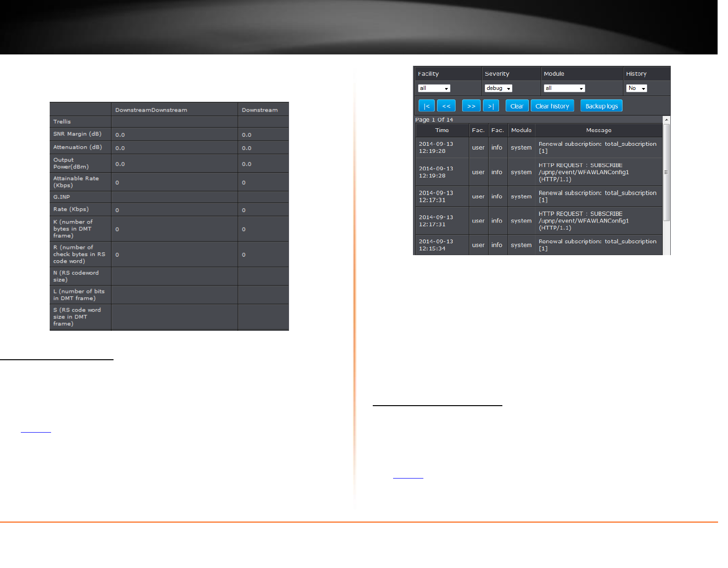Click the Clear history button
Viewport: 728px width, 568px height.
[x=552, y=106]
